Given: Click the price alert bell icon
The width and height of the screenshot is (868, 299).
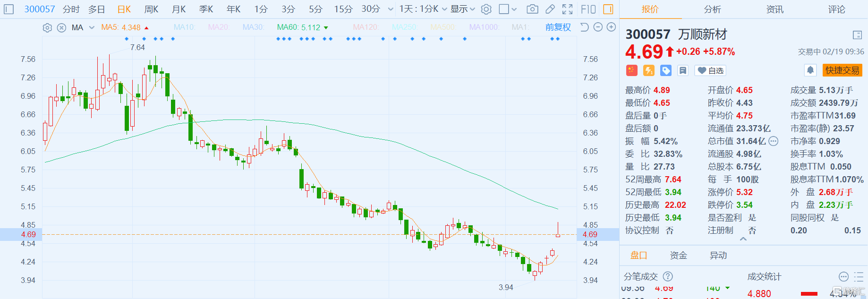Looking at the screenshot, I should coord(810,70).
